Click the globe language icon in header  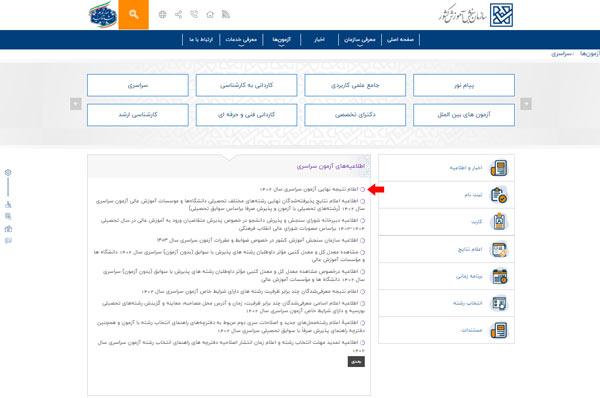(x=163, y=15)
